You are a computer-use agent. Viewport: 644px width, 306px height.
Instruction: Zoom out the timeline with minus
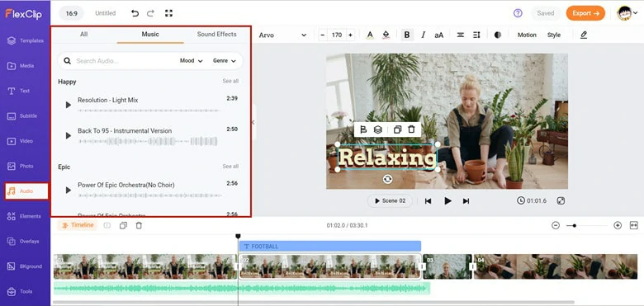click(x=556, y=225)
